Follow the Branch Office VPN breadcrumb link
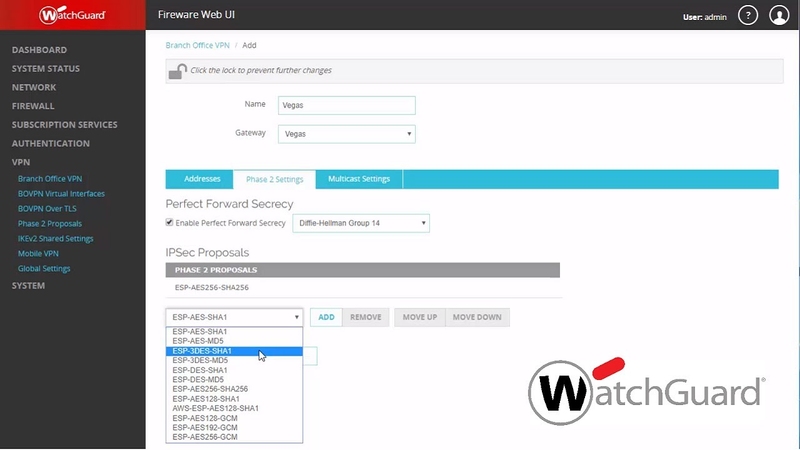 (x=197, y=45)
